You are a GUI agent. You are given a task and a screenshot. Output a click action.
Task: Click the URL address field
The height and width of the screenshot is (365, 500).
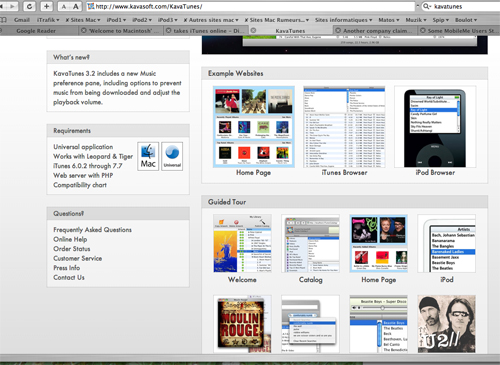(x=250, y=6)
